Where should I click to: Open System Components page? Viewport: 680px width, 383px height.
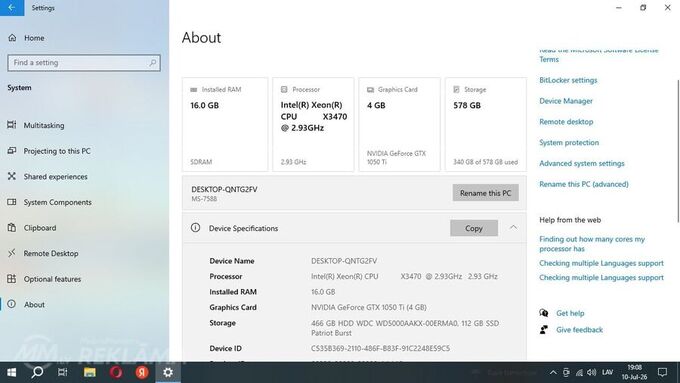58,202
